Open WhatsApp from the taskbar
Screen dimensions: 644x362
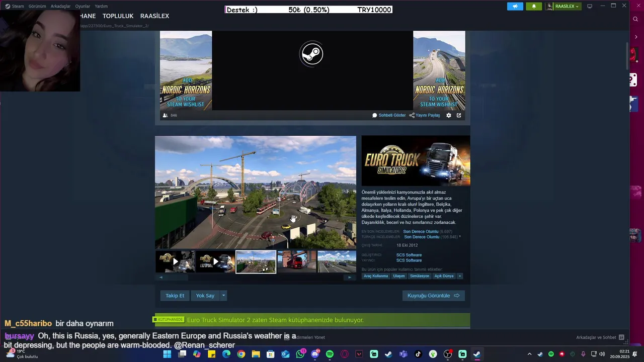[300, 354]
